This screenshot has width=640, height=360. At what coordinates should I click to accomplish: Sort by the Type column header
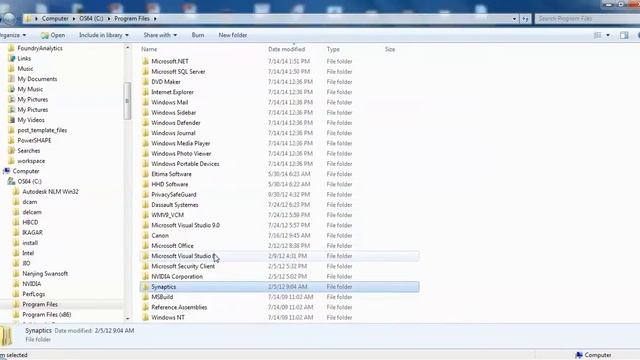coord(333,49)
